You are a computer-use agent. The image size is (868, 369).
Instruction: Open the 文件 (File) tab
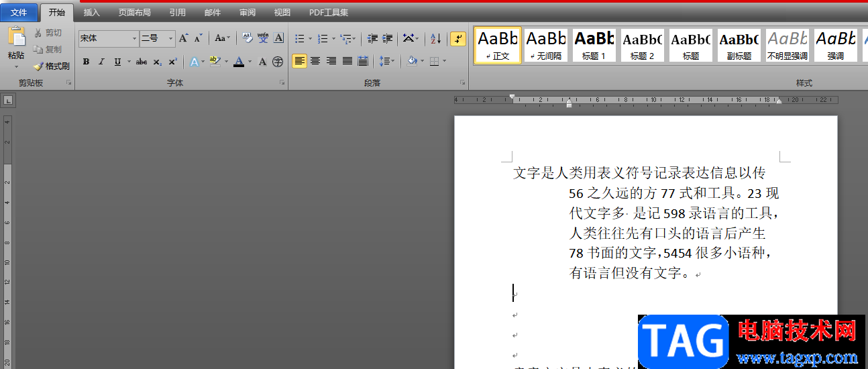19,12
